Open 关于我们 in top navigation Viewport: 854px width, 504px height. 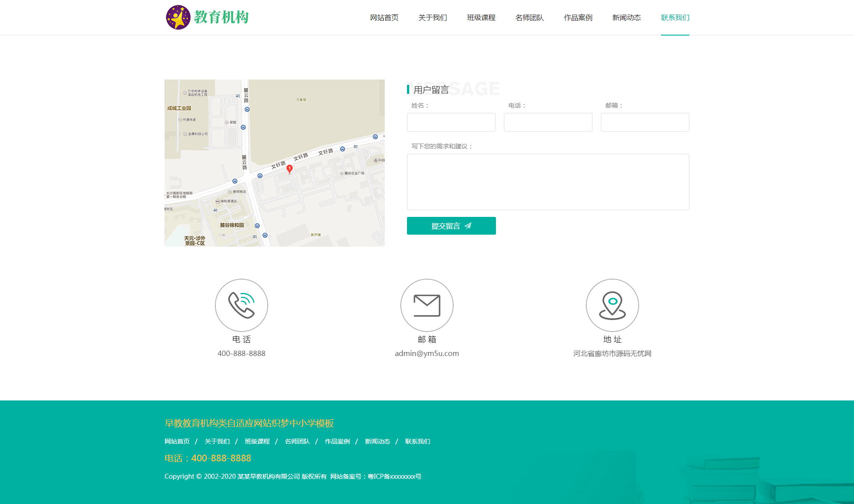click(433, 18)
